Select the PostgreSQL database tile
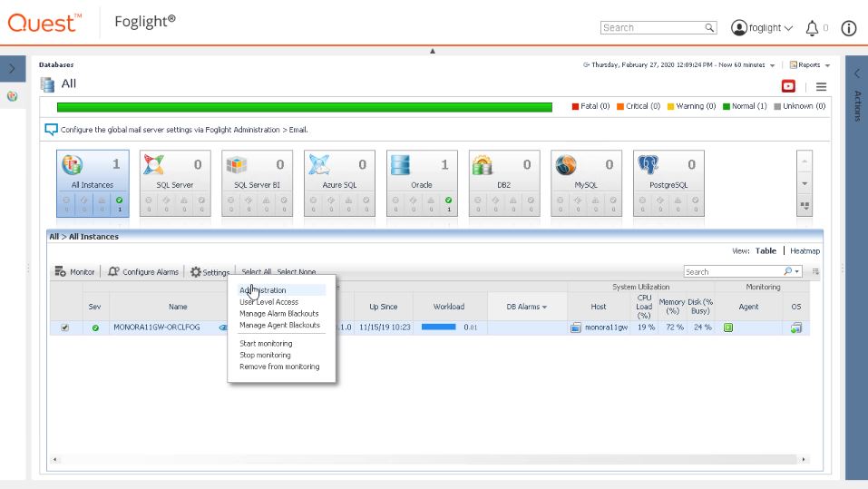The width and height of the screenshot is (868, 489). click(668, 182)
